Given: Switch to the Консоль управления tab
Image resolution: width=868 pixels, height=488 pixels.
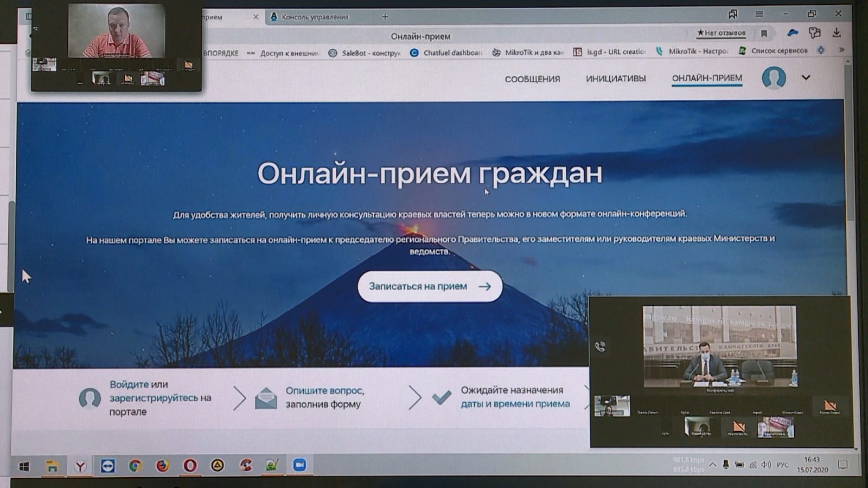Looking at the screenshot, I should [315, 17].
